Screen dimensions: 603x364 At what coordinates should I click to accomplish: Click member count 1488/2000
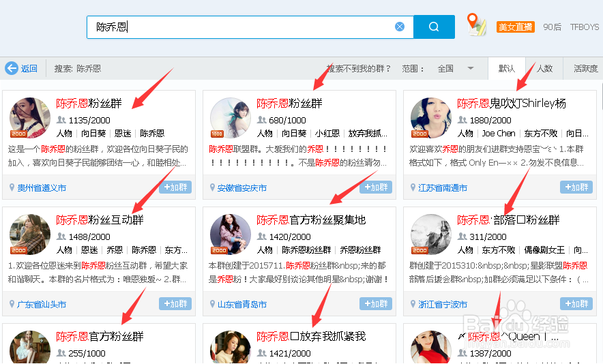pos(89,237)
